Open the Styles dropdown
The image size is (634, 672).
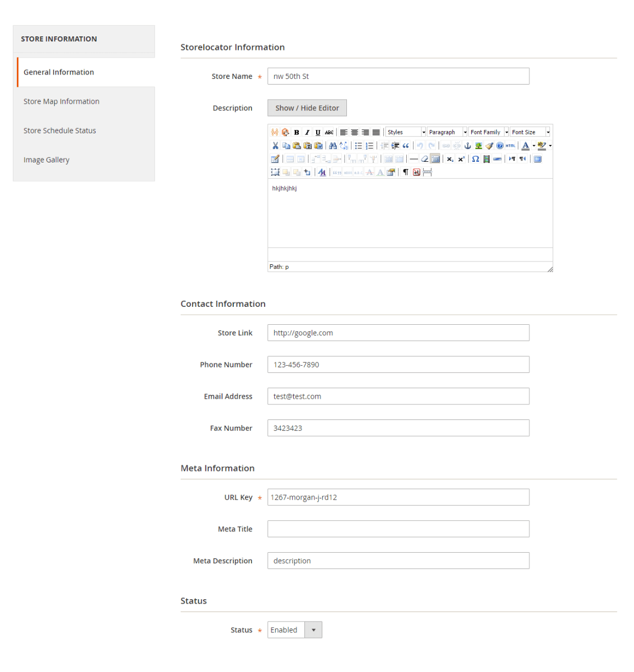click(x=406, y=132)
